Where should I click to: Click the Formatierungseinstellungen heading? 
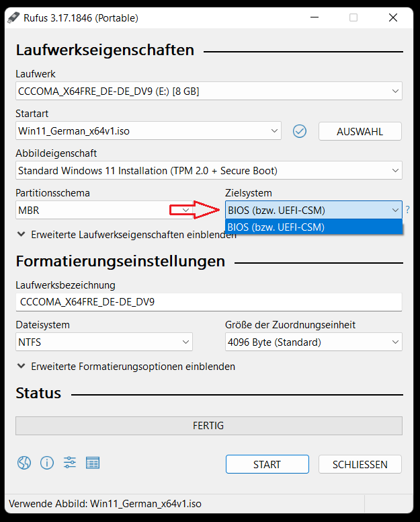[120, 261]
